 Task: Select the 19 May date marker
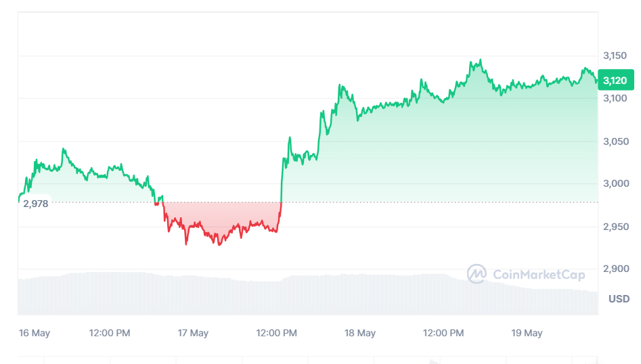(x=527, y=333)
